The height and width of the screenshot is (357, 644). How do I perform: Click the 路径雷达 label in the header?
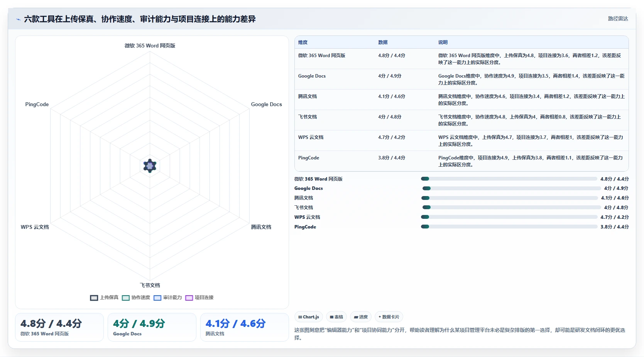(x=618, y=19)
